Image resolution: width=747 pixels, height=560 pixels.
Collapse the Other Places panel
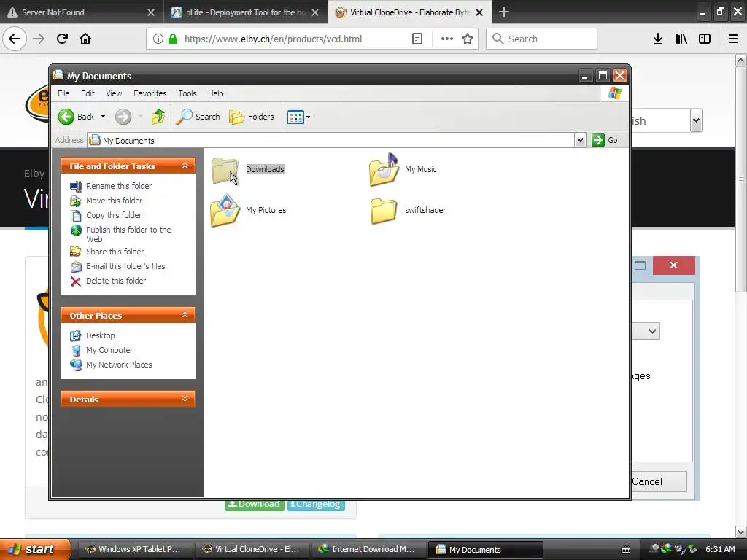coord(185,315)
